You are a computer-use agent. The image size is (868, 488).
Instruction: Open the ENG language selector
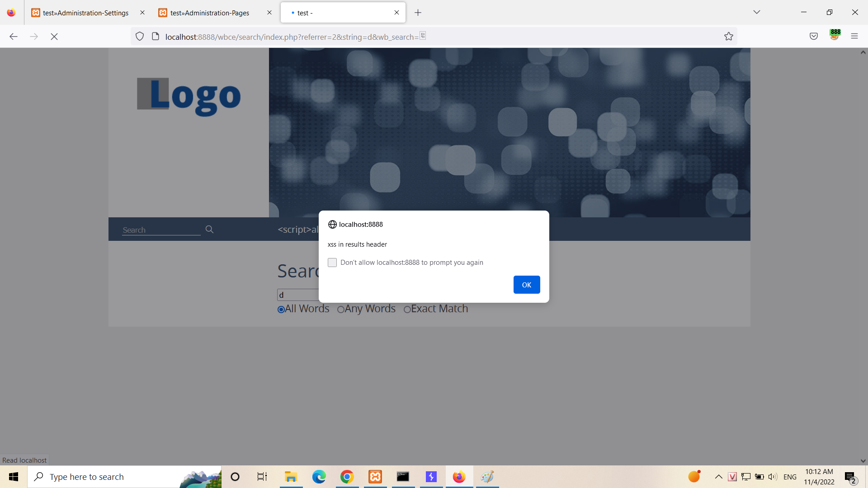tap(790, 477)
